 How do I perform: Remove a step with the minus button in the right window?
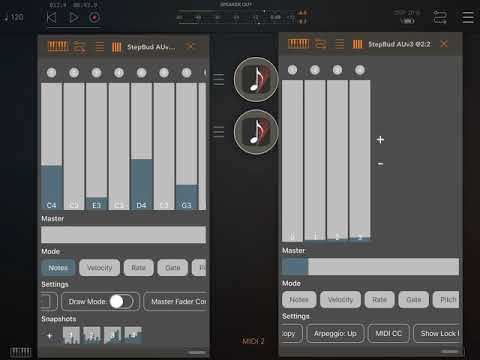coord(380,164)
